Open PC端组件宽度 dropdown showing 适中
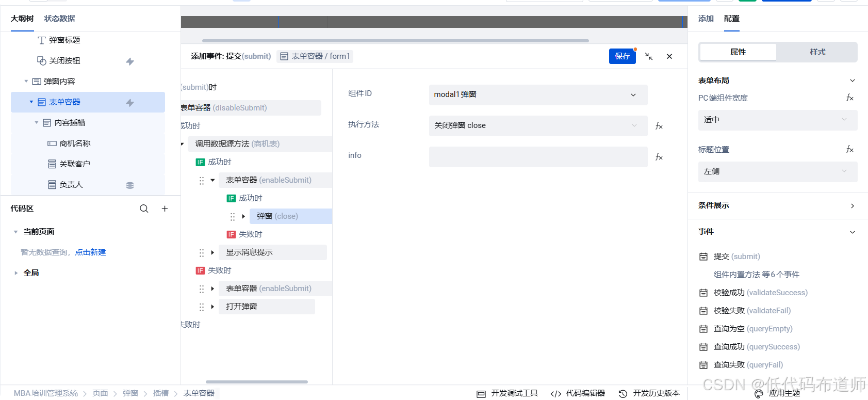 click(x=778, y=120)
